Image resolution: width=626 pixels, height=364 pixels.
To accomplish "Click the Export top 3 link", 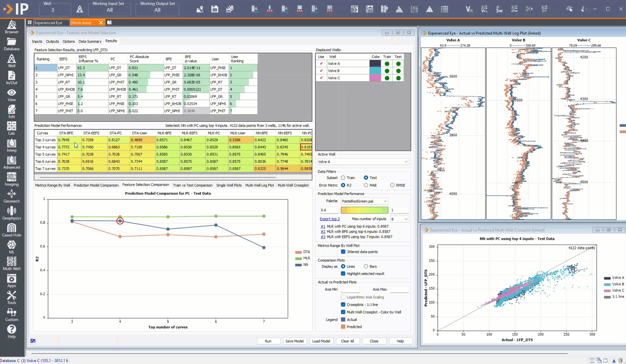I will [330, 219].
